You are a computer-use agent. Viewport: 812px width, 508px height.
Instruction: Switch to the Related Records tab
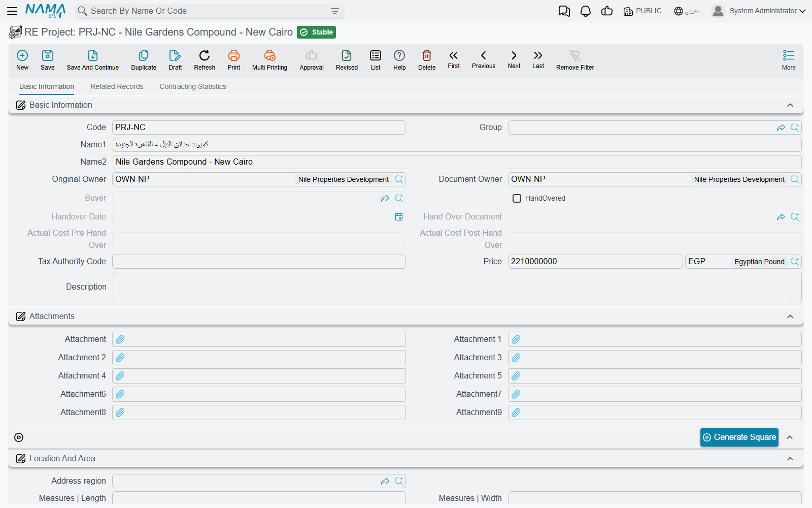[x=117, y=86]
